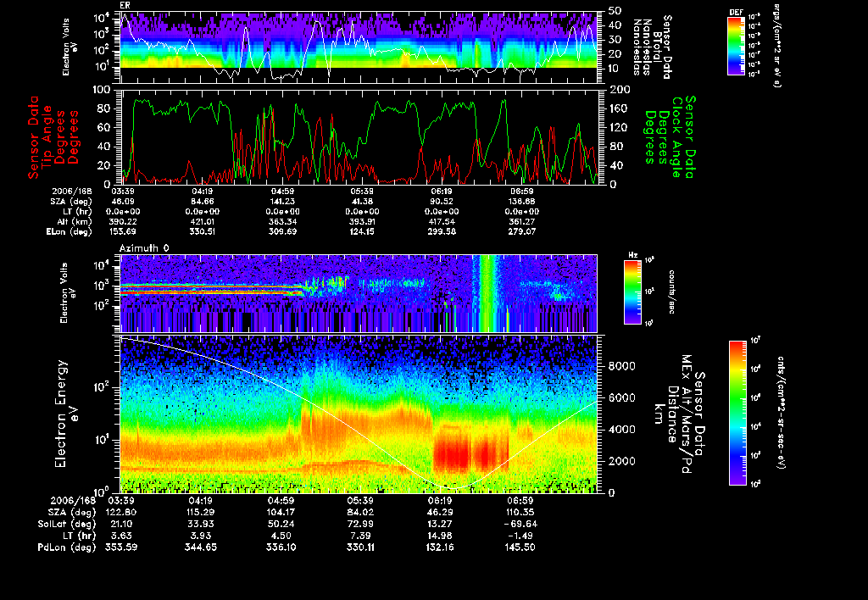Click the Azimuth 0 spectrogram panel
Screen dimensions: 868x600
point(359,293)
